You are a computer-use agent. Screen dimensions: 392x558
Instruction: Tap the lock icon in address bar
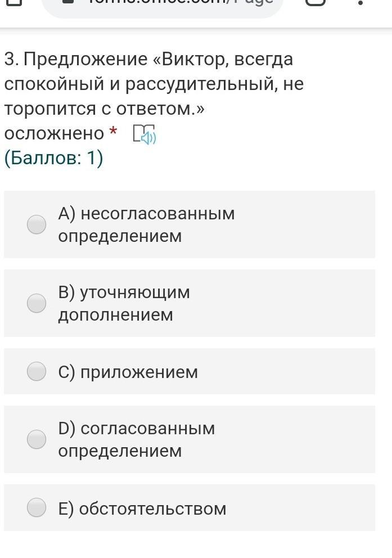(69, 2)
